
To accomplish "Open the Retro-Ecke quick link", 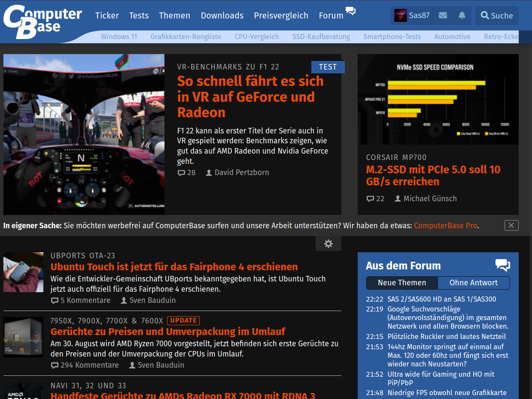I will coord(501,36).
